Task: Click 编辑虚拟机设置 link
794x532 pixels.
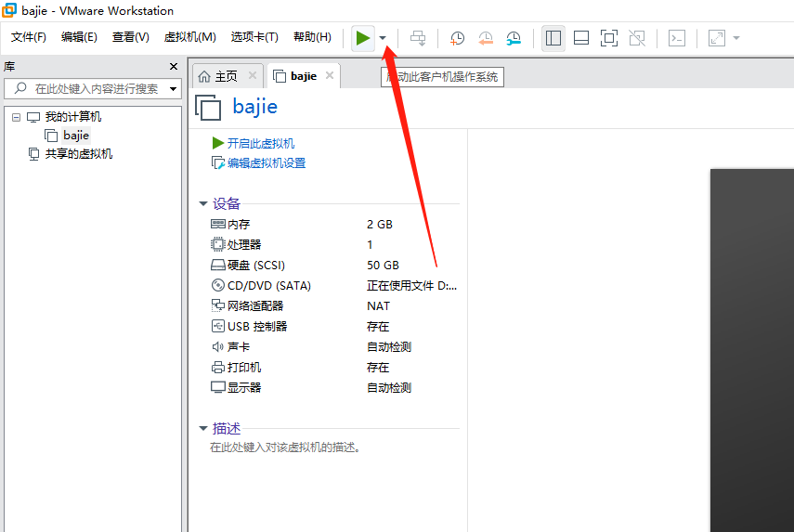Action: click(x=266, y=163)
